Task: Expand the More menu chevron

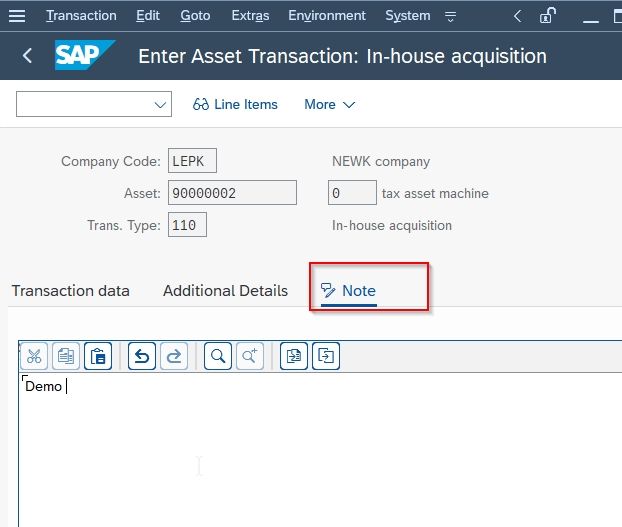Action: click(349, 105)
